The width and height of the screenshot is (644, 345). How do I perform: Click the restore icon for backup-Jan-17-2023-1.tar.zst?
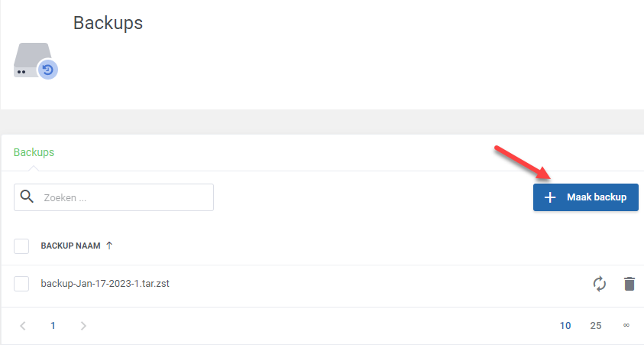(x=599, y=284)
